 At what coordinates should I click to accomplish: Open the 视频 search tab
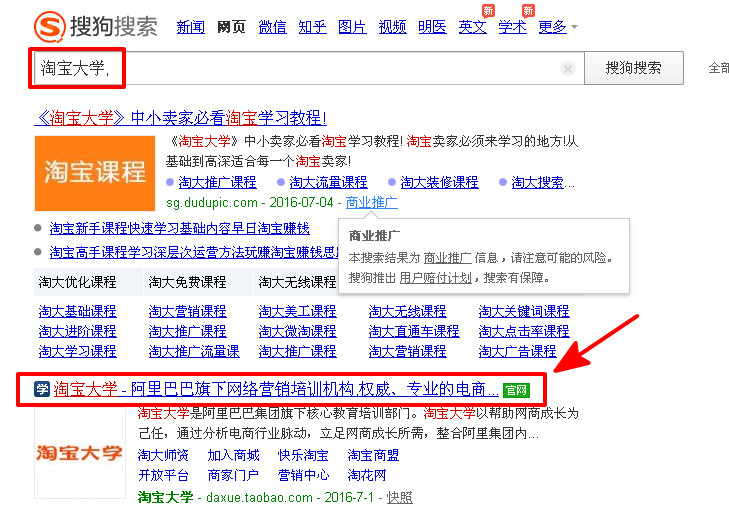click(x=392, y=27)
